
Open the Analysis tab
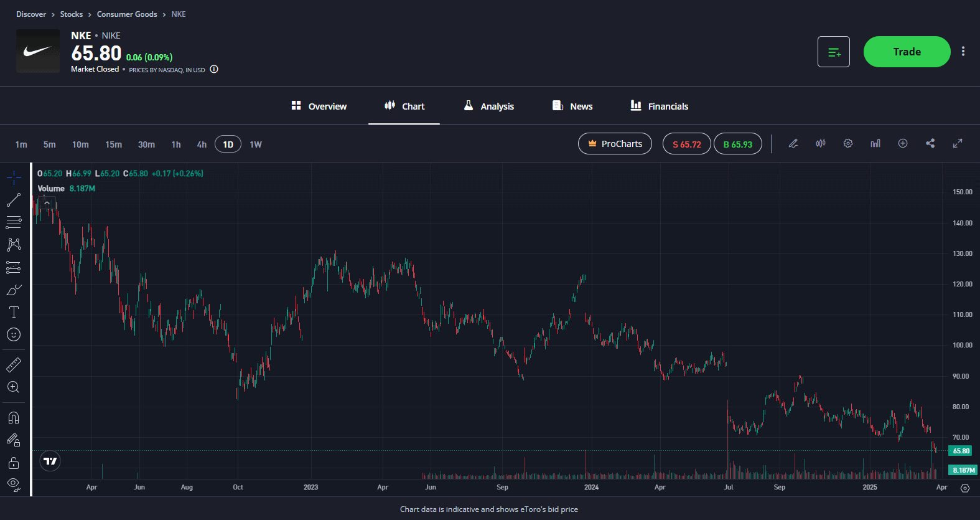coord(489,106)
